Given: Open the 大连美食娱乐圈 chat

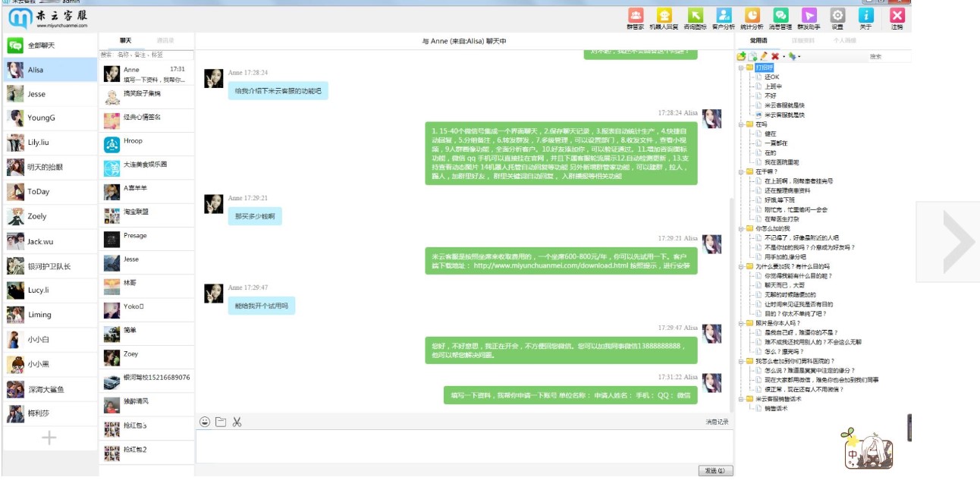Looking at the screenshot, I should click(x=146, y=168).
